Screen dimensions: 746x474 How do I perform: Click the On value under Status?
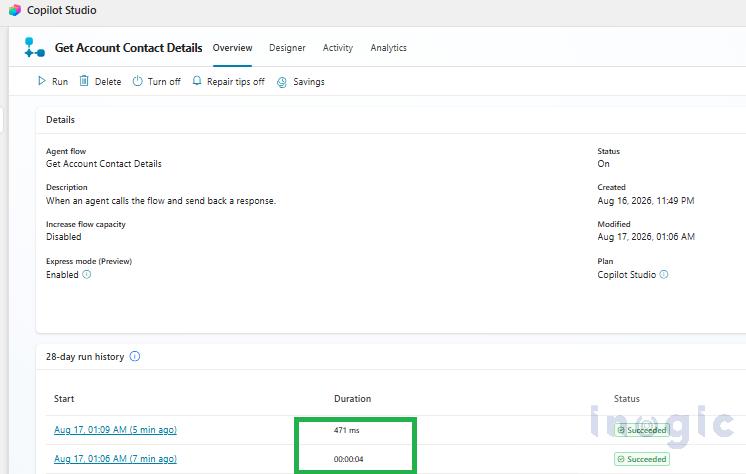pos(603,164)
